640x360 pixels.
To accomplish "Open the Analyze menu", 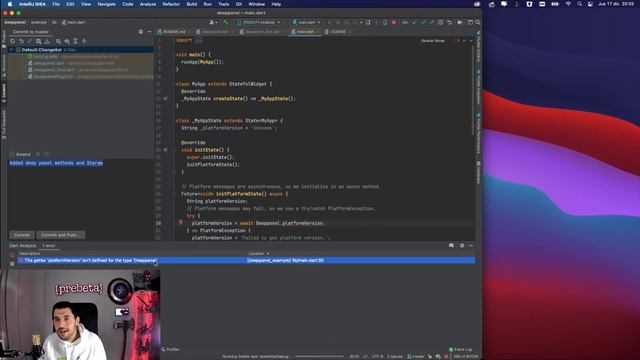I will point(148,4).
